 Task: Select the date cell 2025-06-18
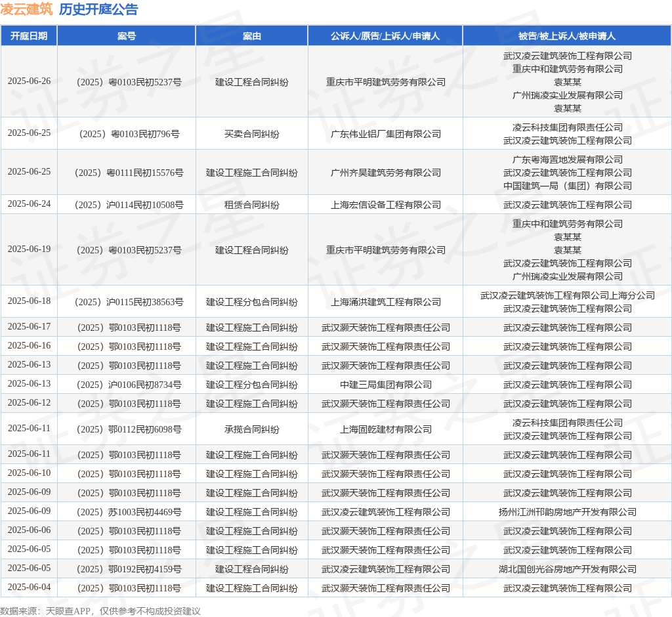tap(29, 301)
